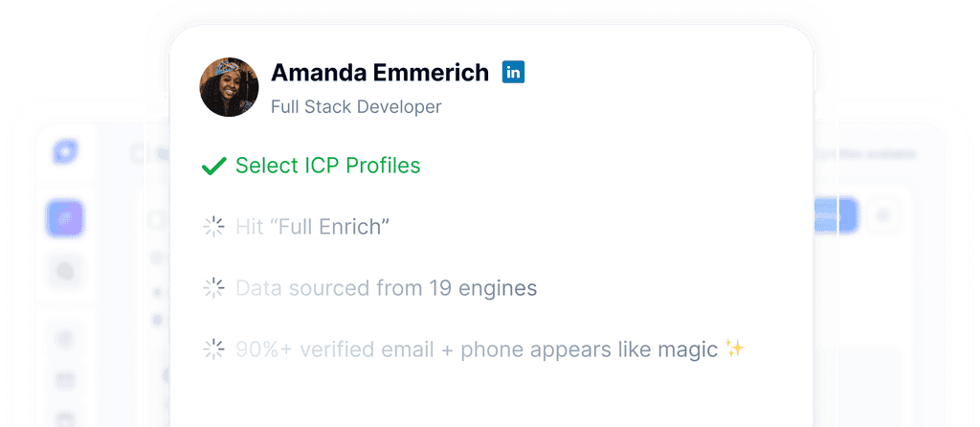
Task: Click the grey sidebar icon under the purple one
Action: 65,271
